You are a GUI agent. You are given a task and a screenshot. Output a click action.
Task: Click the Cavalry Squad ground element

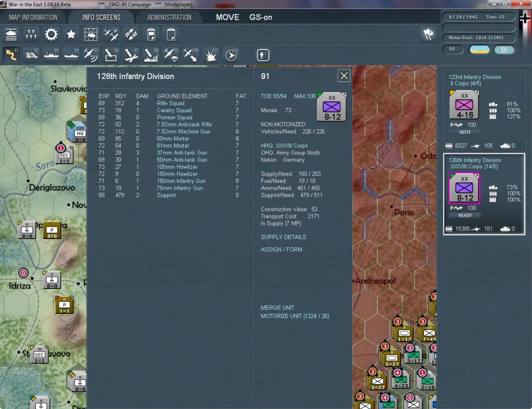[x=174, y=110]
